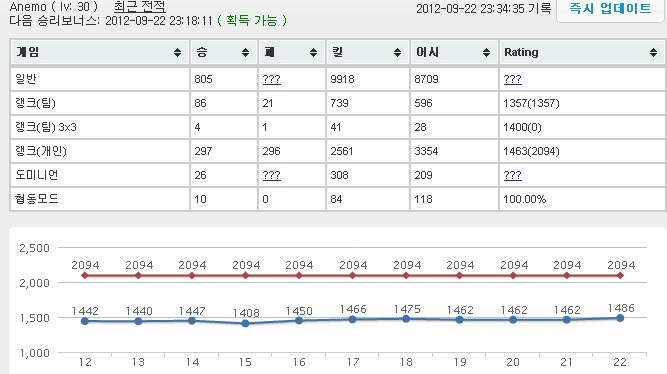Viewport: 667px width, 374px height.
Task: Select the 일반 game row label
Action: click(x=26, y=79)
